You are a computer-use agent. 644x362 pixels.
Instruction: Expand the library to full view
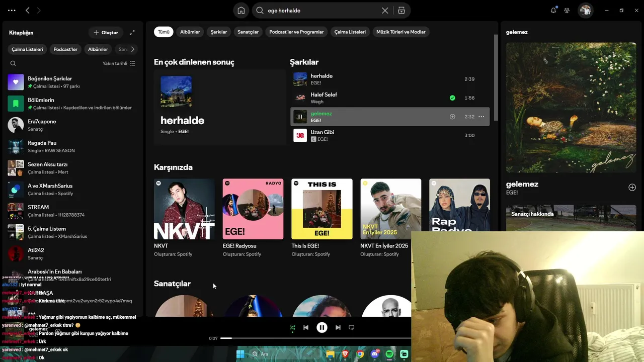(132, 33)
